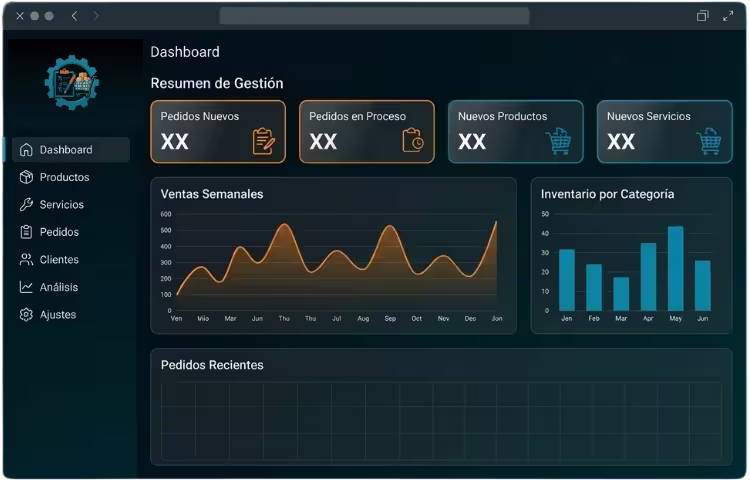The height and width of the screenshot is (480, 750).
Task: Click the Feb bar in the inventory chart
Action: (594, 288)
